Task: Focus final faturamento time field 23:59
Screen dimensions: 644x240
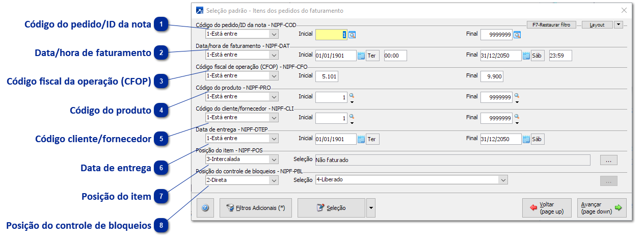Action: click(x=560, y=56)
